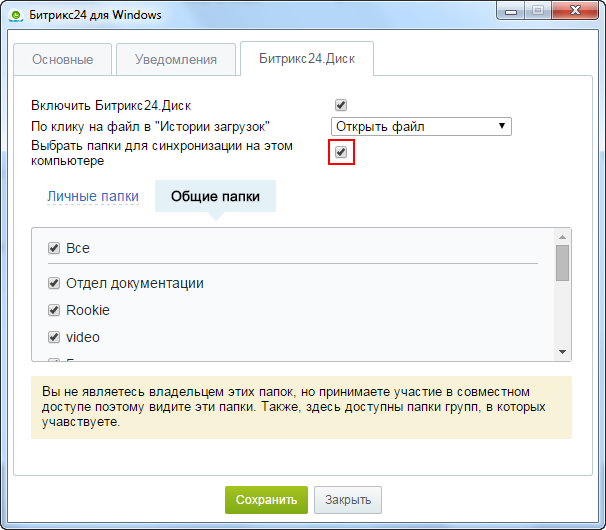The height and width of the screenshot is (530, 606).
Task: Uncheck Выбрать папки для синхронизации checkbox
Action: (x=341, y=152)
